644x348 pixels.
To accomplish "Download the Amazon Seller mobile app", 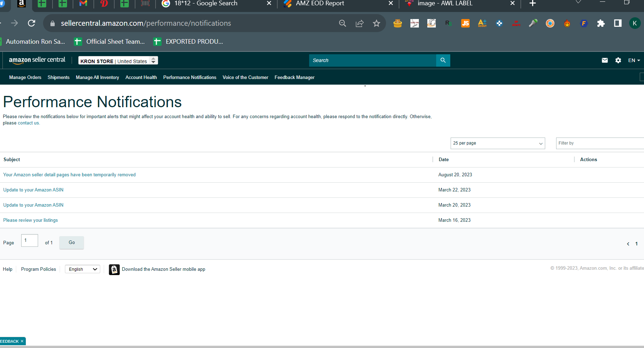I will point(157,269).
